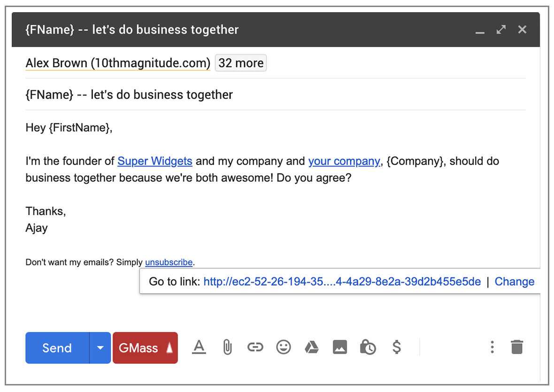554x392 pixels.
Task: Toggle confidential mode lock-clock icon
Action: pyautogui.click(x=368, y=347)
